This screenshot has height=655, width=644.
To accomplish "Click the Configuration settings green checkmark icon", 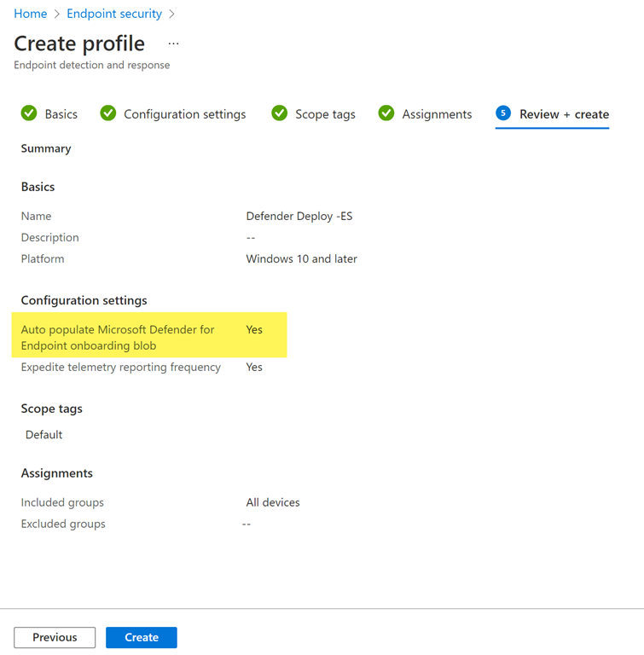I will (108, 113).
